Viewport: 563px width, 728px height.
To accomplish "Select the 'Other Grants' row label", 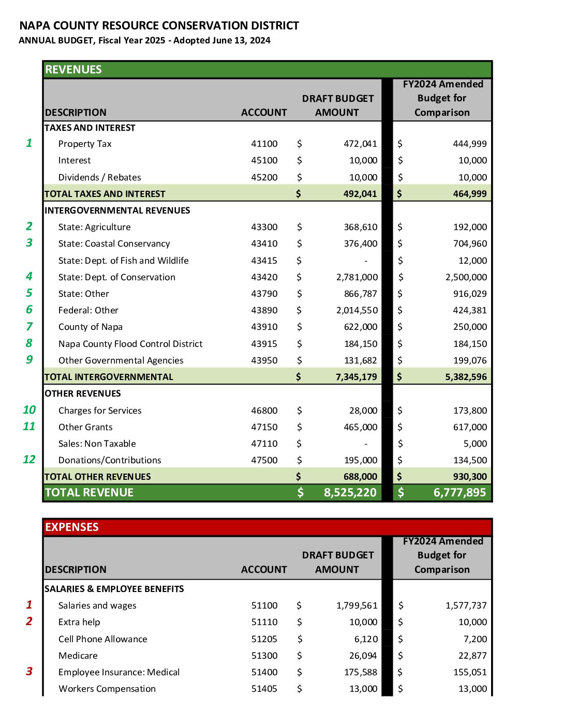I will (x=85, y=427).
